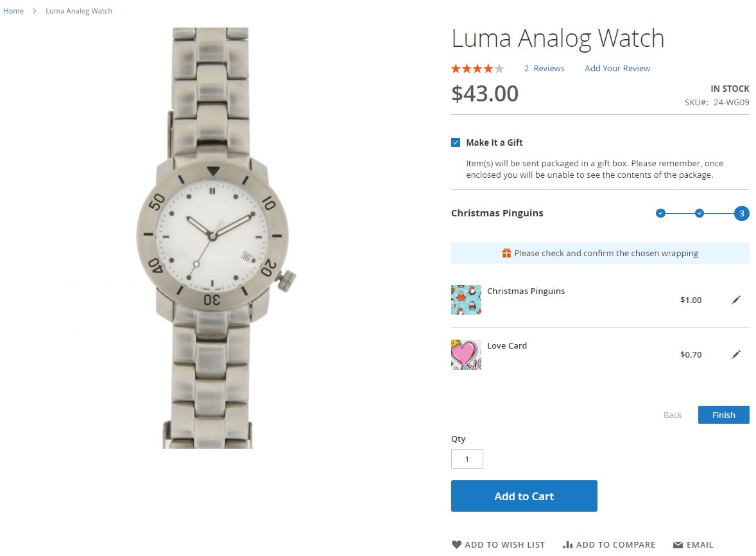The height and width of the screenshot is (556, 756).
Task: Go to first wizard step circle
Action: click(x=660, y=213)
